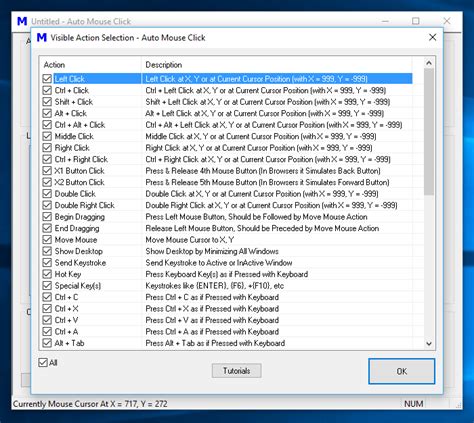
Task: Close the Visible Action Selection dialog
Action: tap(432, 37)
